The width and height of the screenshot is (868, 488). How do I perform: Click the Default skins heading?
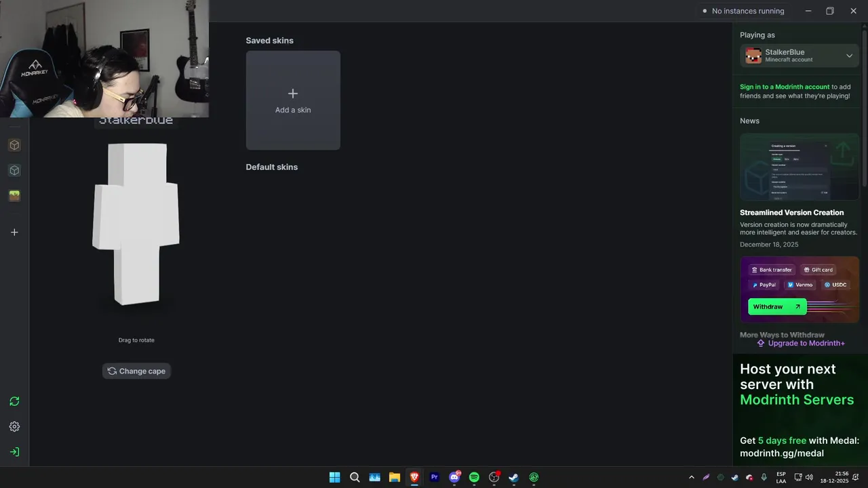point(271,167)
